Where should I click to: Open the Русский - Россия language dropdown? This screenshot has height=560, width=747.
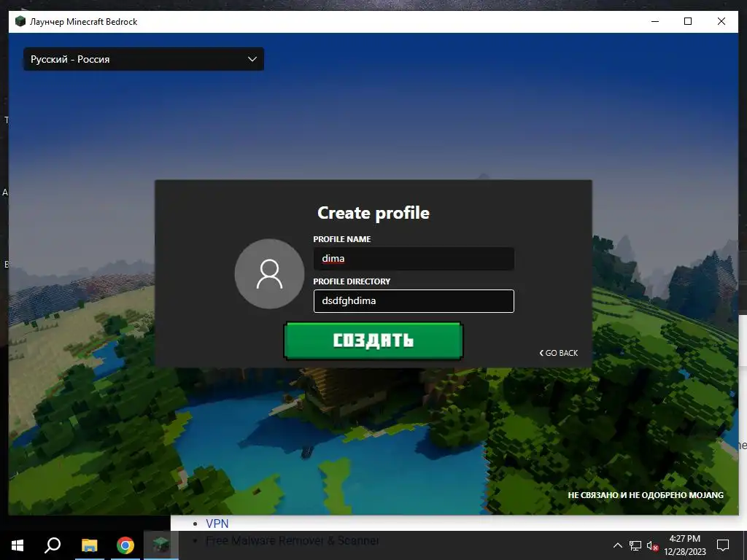(x=144, y=59)
